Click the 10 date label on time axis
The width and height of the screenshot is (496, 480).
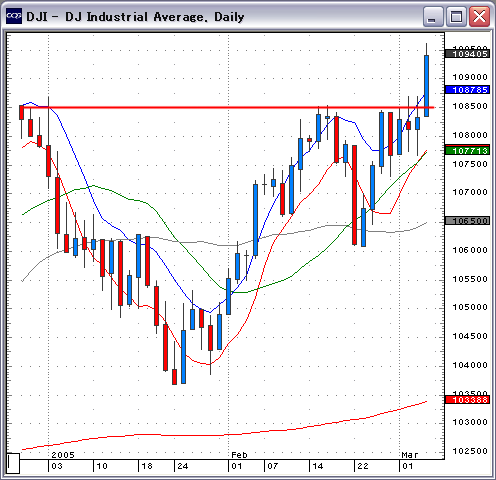[x=102, y=466]
